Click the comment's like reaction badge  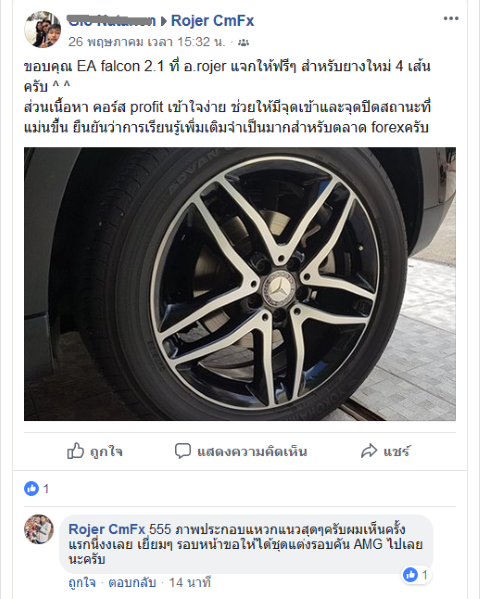pos(417,575)
